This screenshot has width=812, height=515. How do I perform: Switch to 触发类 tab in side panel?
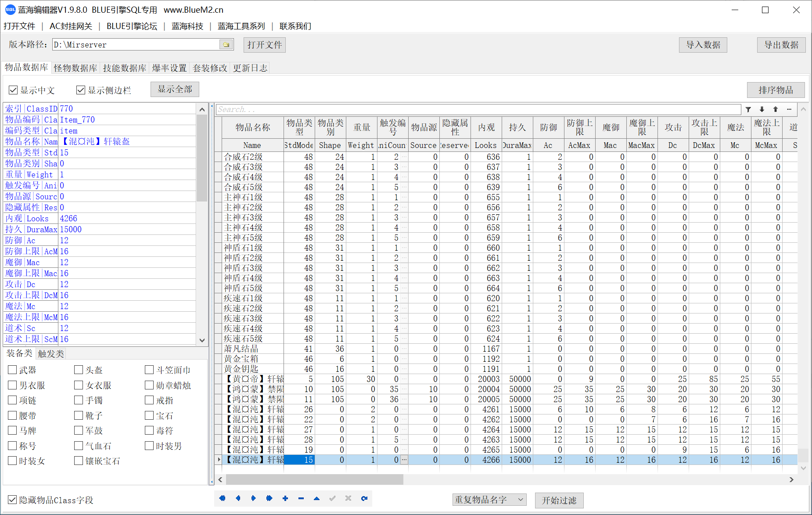click(51, 354)
